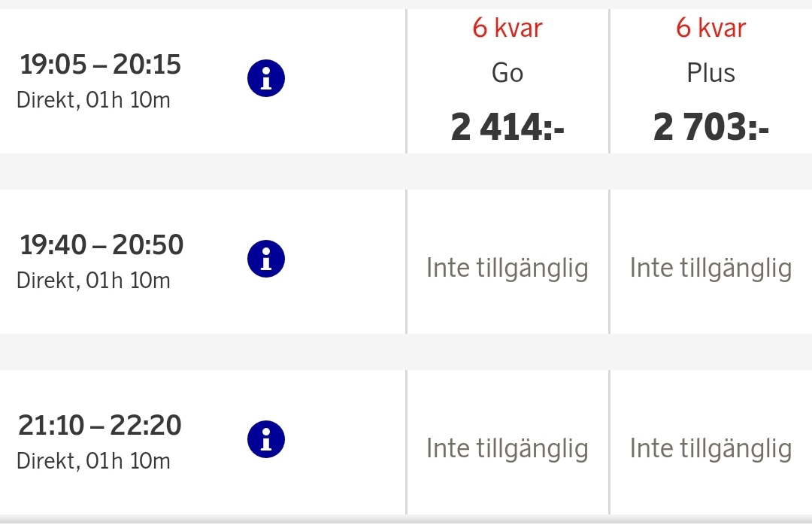Click "6 kvar" above the Plus fare
This screenshot has height=528, width=812.
[710, 28]
